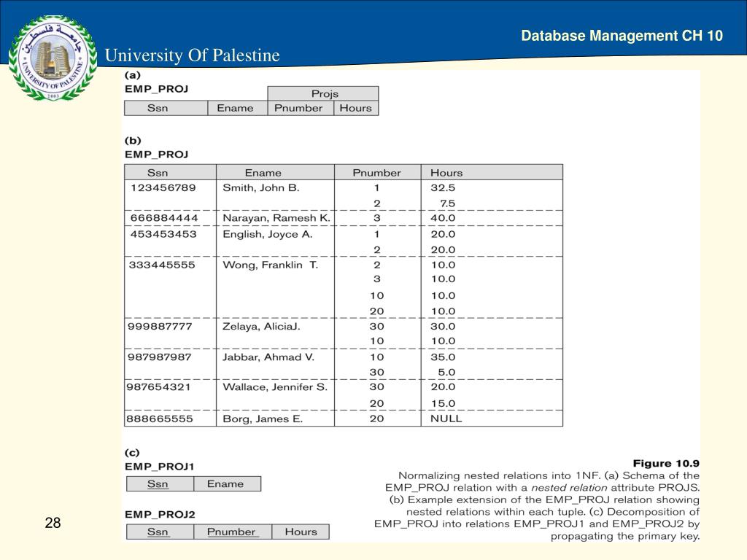Image resolution: width=747 pixels, height=560 pixels.
Task: Select the 'Projs' header in schema (a)
Action: click(323, 93)
